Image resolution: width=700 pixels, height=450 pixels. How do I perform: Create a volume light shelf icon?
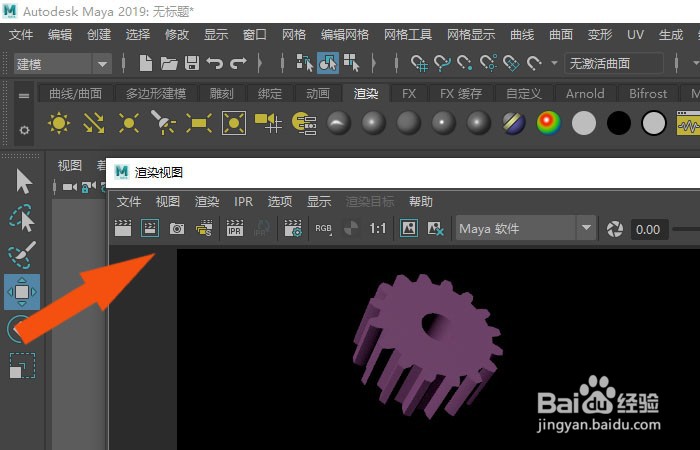234,123
